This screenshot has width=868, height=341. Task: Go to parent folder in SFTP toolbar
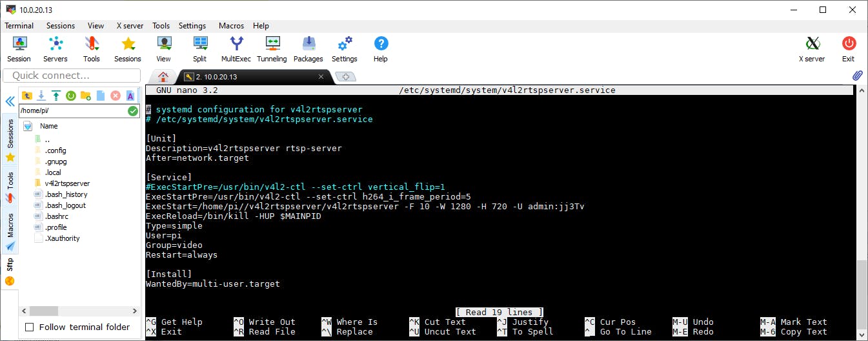[27, 96]
